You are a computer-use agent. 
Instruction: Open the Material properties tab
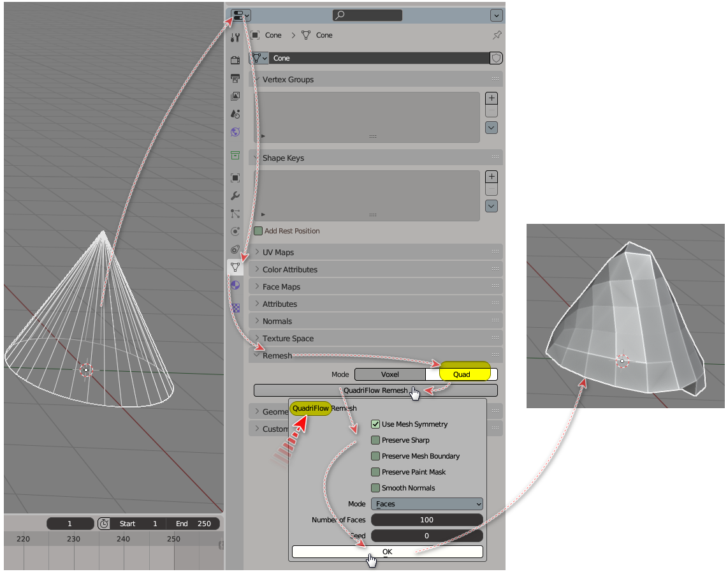[235, 286]
